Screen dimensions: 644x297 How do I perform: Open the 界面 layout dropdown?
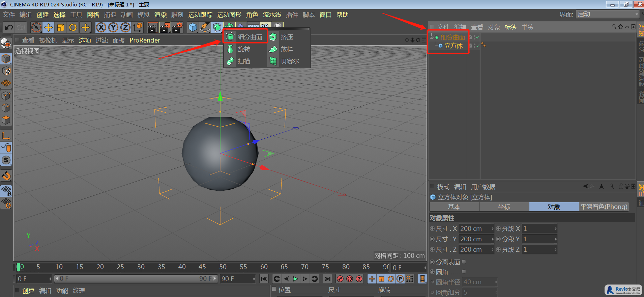607,14
